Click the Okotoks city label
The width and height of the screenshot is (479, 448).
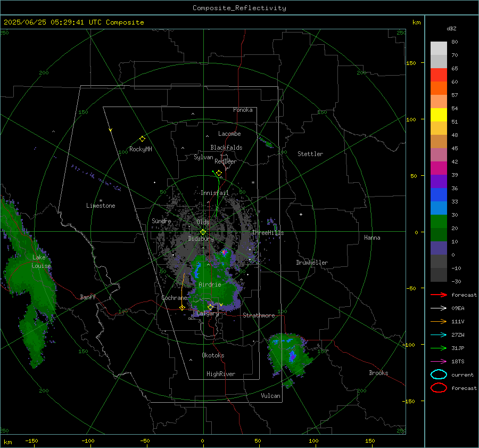(213, 355)
